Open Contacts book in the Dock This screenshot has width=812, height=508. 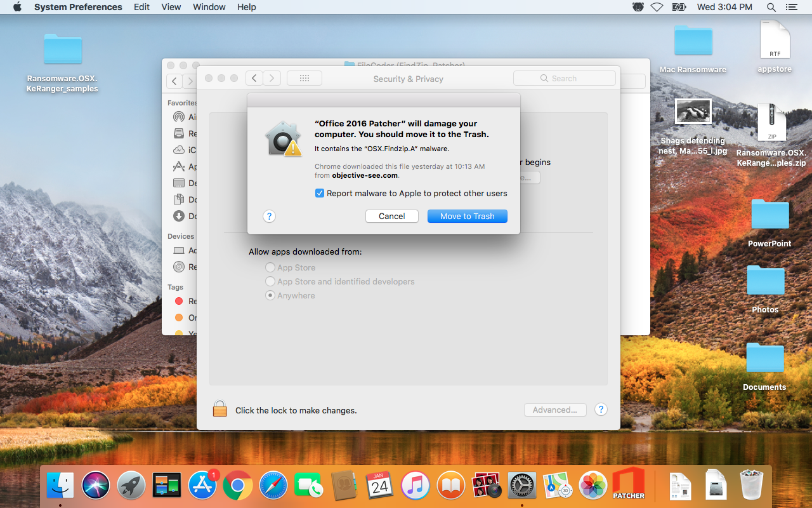(x=344, y=486)
